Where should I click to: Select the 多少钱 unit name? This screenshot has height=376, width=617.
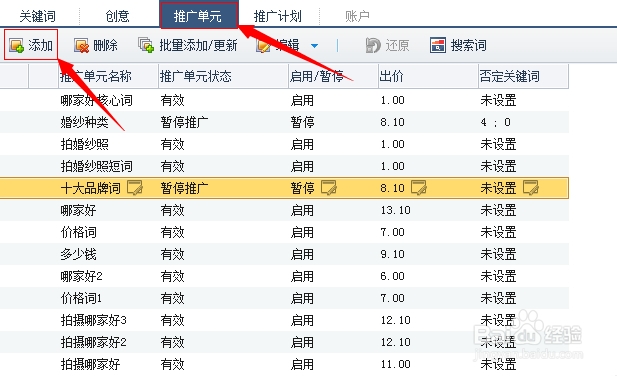[x=78, y=254]
